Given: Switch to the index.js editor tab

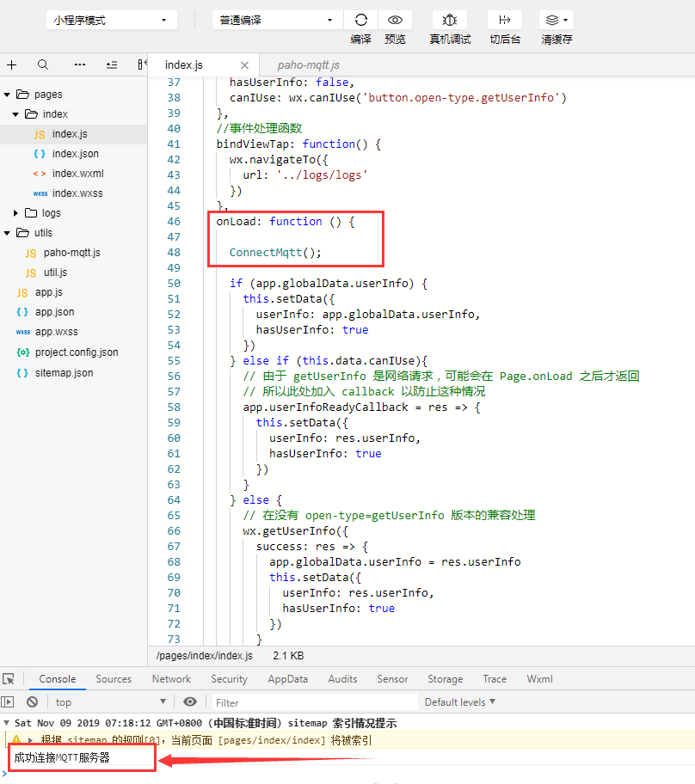Looking at the screenshot, I should (x=183, y=65).
